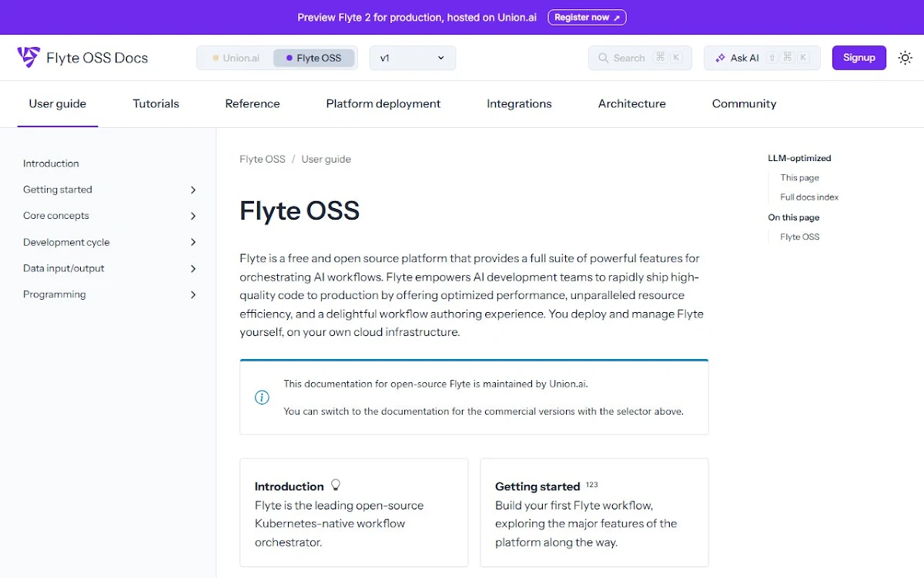This screenshot has height=578, width=924.
Task: Jump to Flyte OSS under On this page
Action: click(x=799, y=237)
